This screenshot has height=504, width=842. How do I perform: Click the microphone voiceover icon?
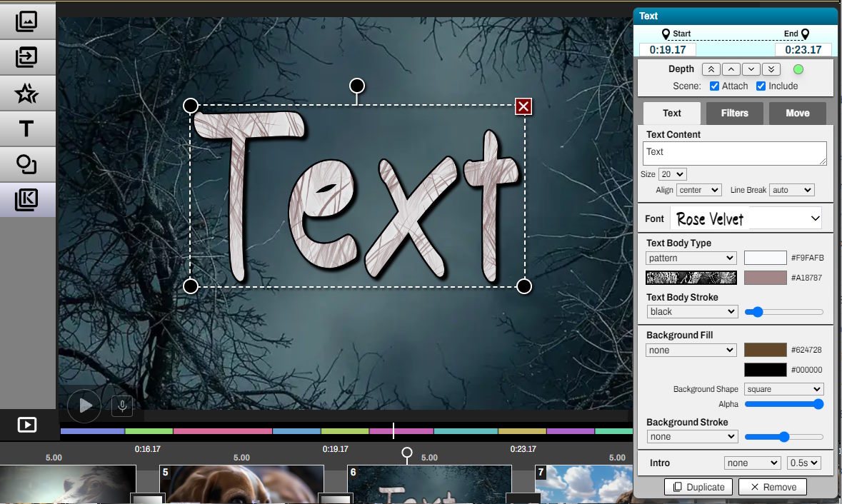click(122, 406)
